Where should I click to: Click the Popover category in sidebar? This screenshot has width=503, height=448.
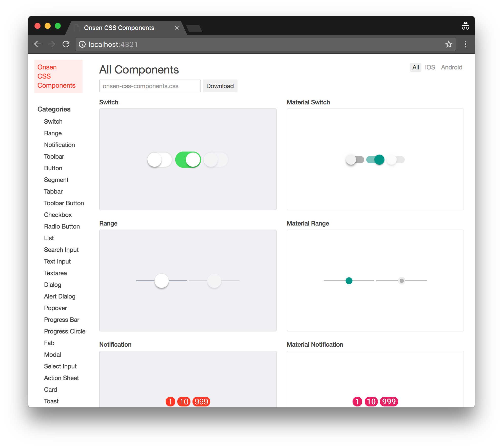pyautogui.click(x=55, y=308)
